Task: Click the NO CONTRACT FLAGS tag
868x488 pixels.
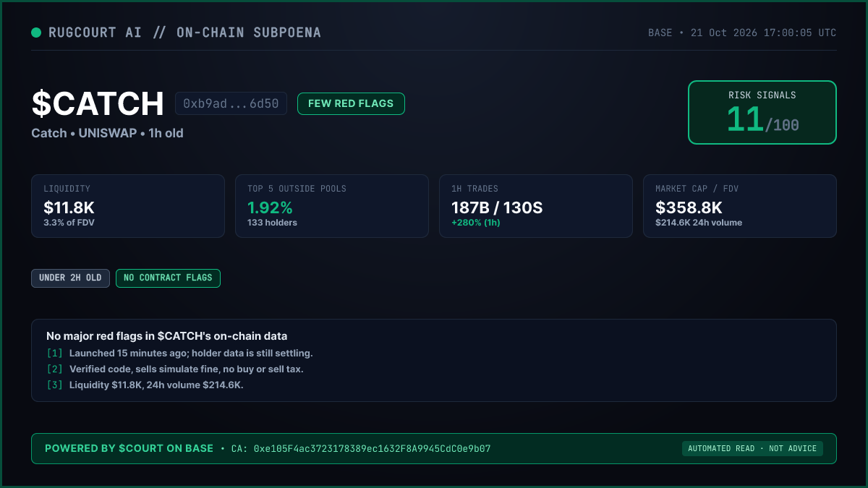Action: coord(168,278)
